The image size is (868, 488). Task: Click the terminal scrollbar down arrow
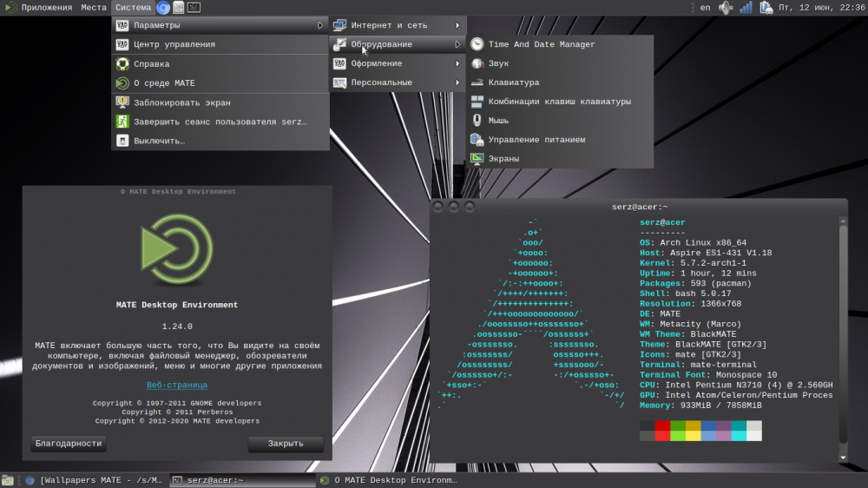coord(843,458)
